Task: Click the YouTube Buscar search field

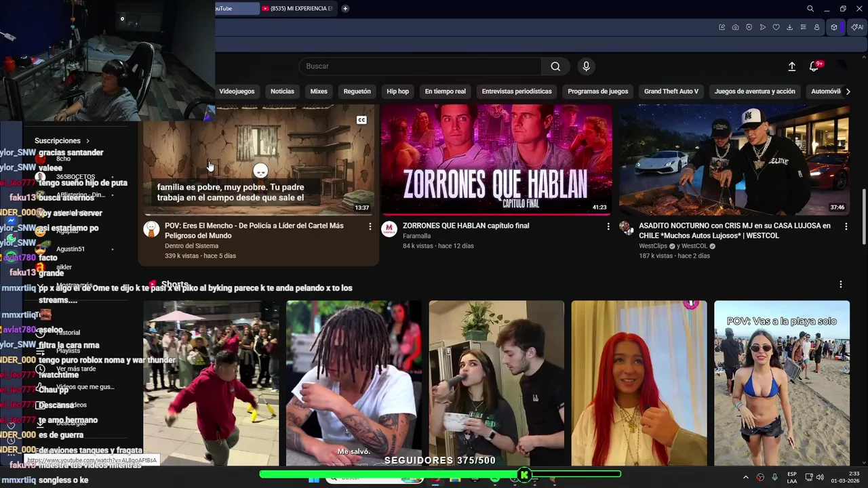Action: [x=420, y=66]
